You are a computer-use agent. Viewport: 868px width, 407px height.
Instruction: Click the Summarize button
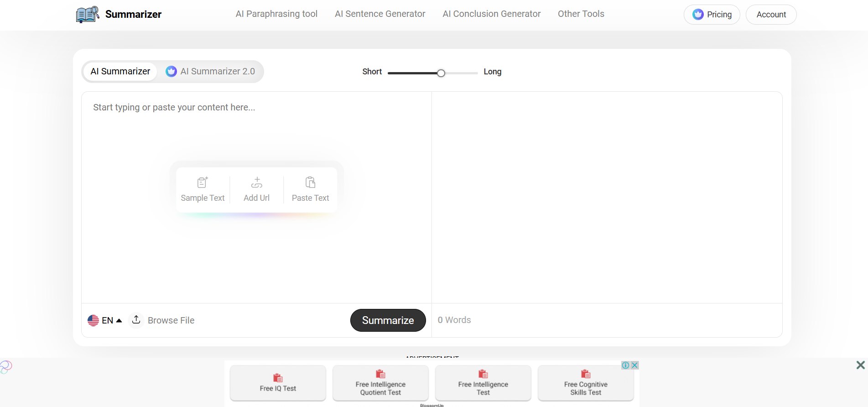click(388, 320)
